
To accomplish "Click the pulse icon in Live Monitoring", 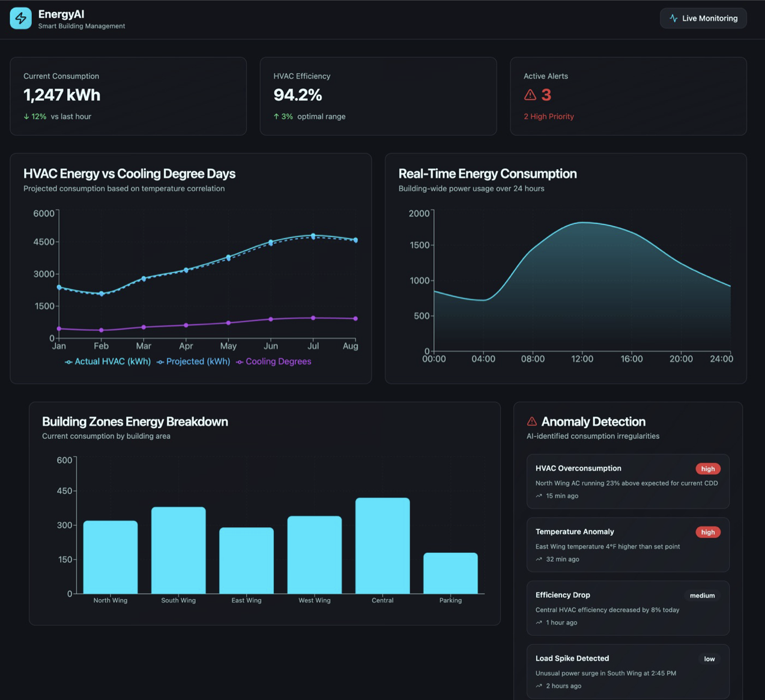I will coord(674,19).
